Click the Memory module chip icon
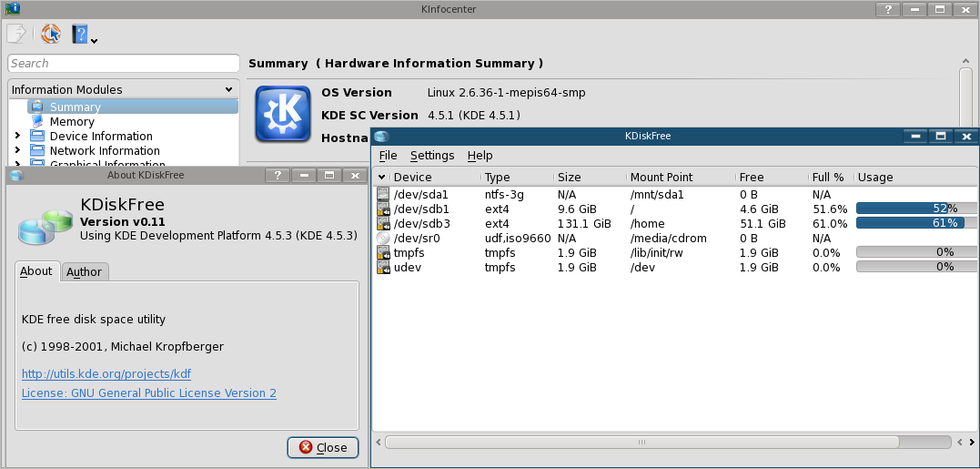The image size is (980, 469). pos(38,121)
